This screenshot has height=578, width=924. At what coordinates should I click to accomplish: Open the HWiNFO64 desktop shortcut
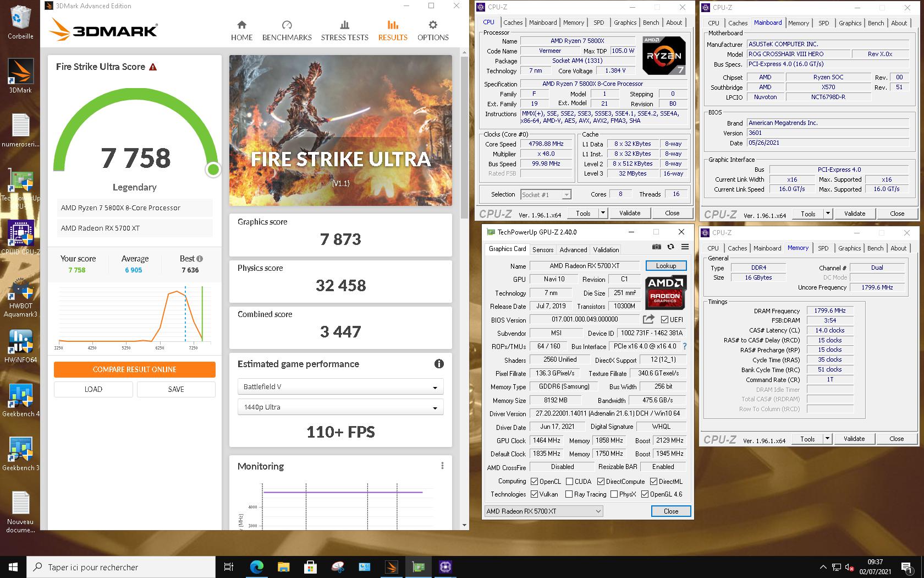click(x=20, y=347)
